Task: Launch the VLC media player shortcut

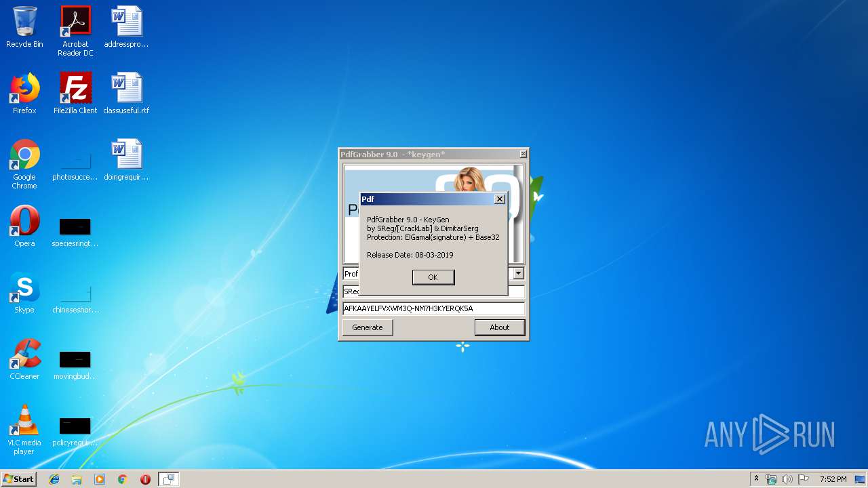Action: coord(24,430)
